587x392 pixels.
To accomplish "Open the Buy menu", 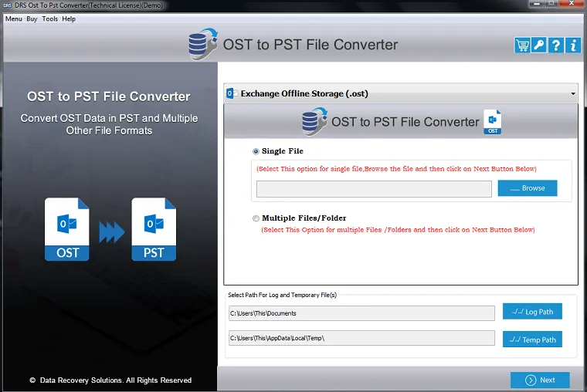I will (x=32, y=19).
